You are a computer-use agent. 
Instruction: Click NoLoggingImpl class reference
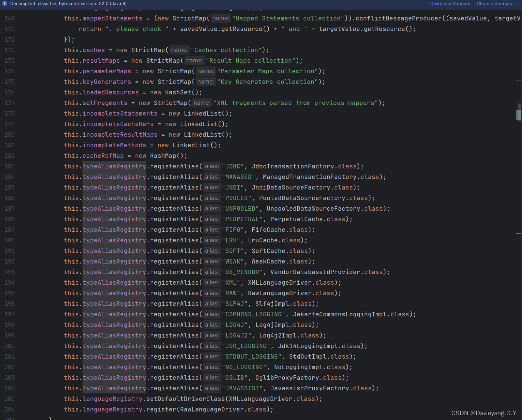tap(298, 367)
